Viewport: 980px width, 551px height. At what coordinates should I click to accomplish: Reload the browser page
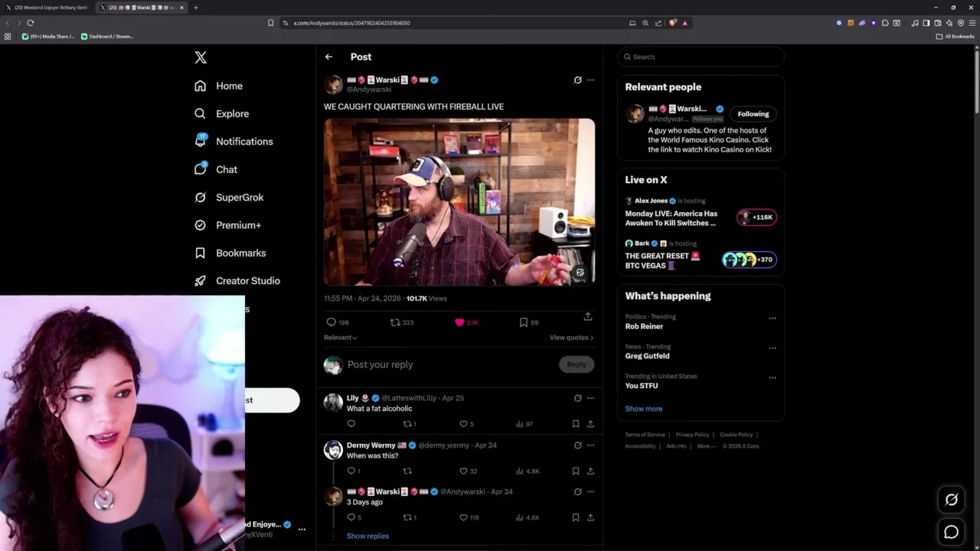[31, 23]
